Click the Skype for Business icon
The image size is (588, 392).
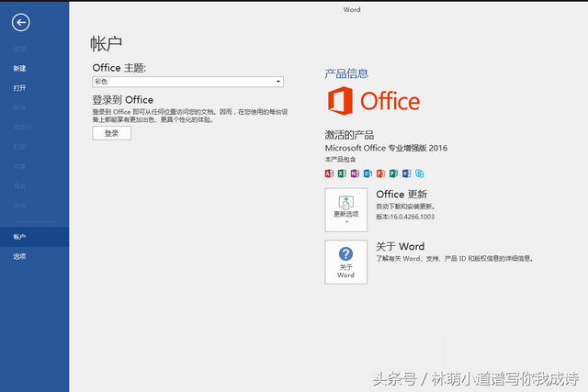(x=420, y=174)
